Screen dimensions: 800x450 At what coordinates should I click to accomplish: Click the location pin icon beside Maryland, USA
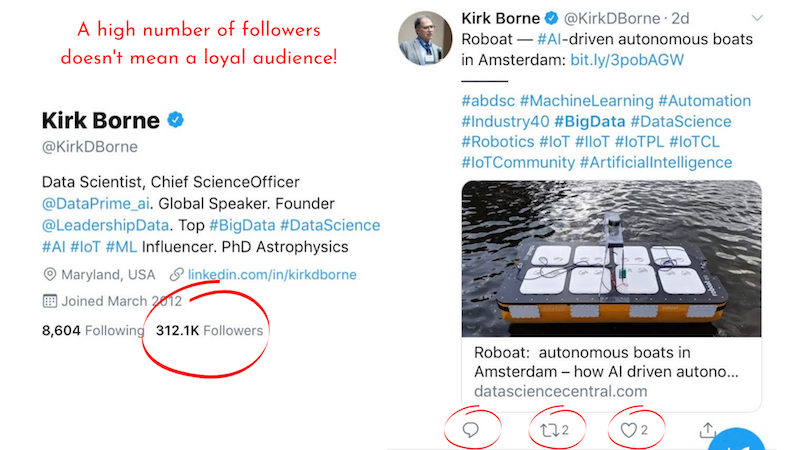pos(49,274)
